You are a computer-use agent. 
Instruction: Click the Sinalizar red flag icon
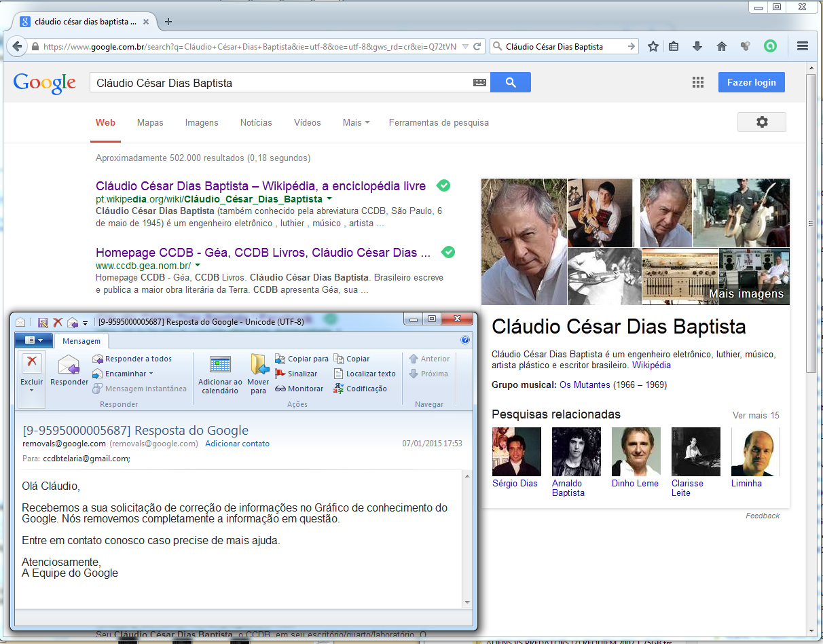coord(280,374)
